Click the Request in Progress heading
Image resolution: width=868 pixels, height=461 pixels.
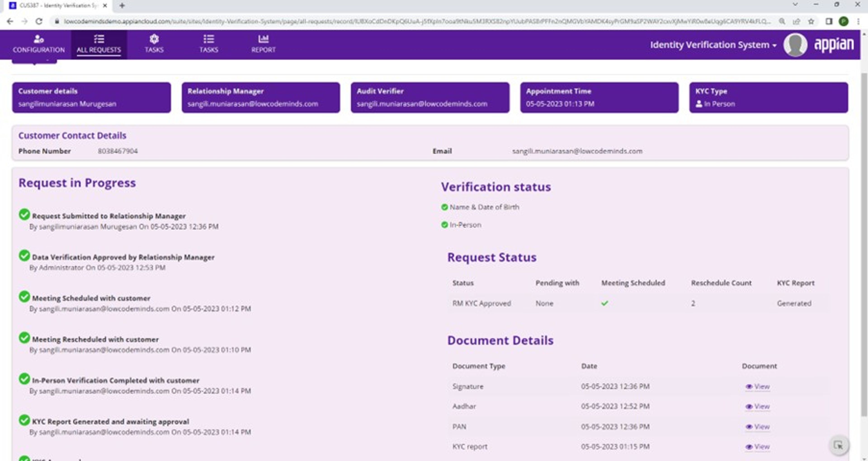click(77, 183)
